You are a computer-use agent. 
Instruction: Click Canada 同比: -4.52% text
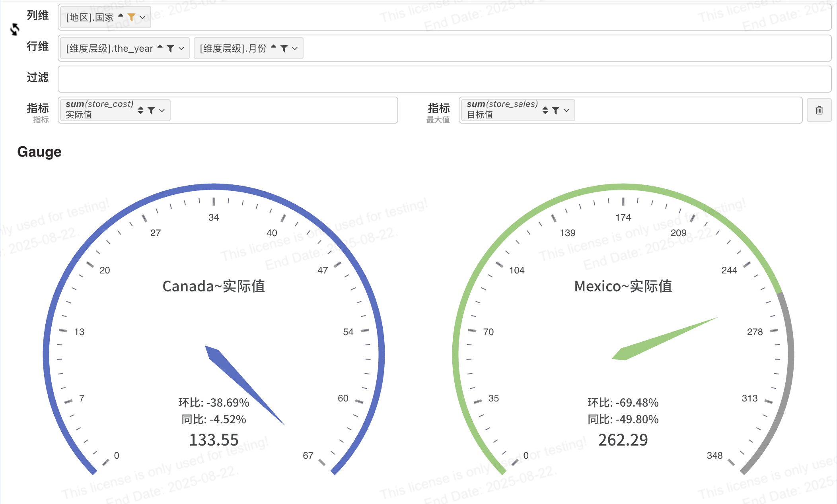click(x=214, y=419)
